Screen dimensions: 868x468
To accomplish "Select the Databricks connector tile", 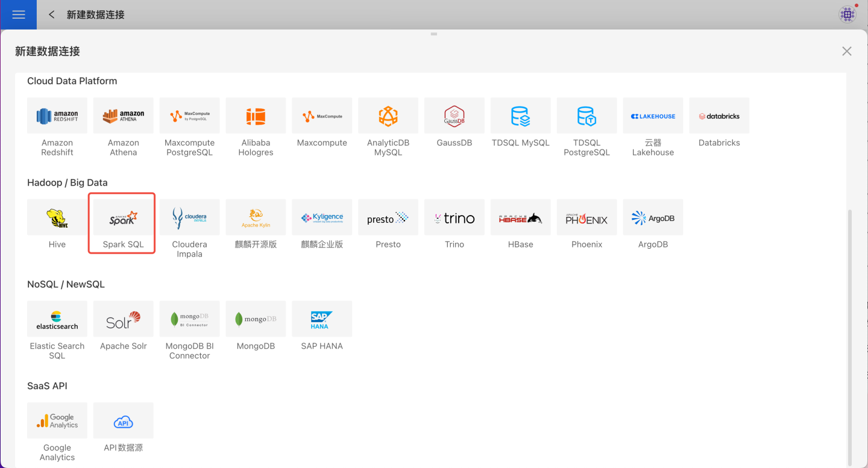I will point(719,116).
